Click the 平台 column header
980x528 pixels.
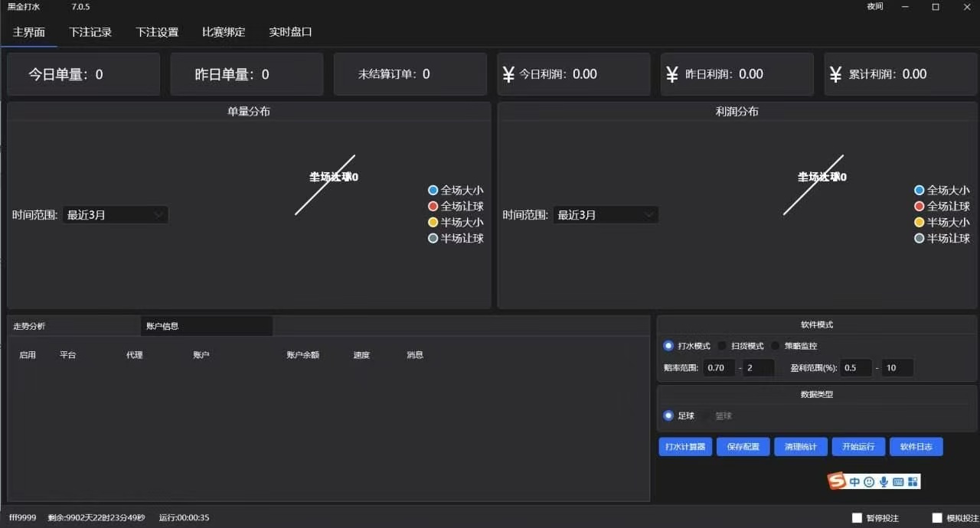(68, 355)
